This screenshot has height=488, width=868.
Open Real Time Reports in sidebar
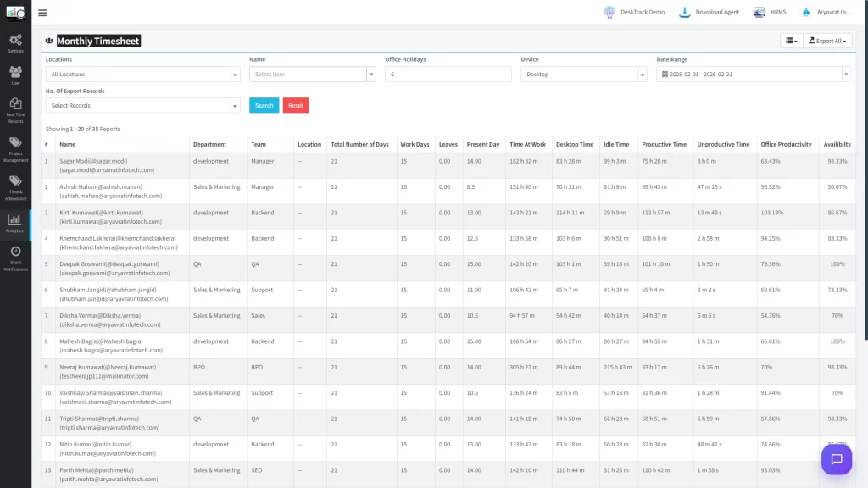[x=15, y=110]
